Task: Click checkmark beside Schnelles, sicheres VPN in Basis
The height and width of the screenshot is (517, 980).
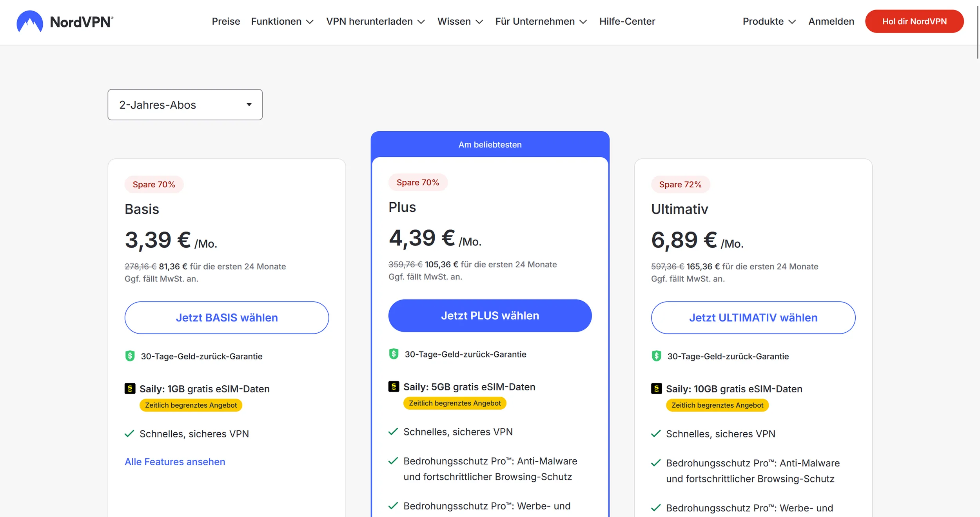Action: tap(129, 434)
